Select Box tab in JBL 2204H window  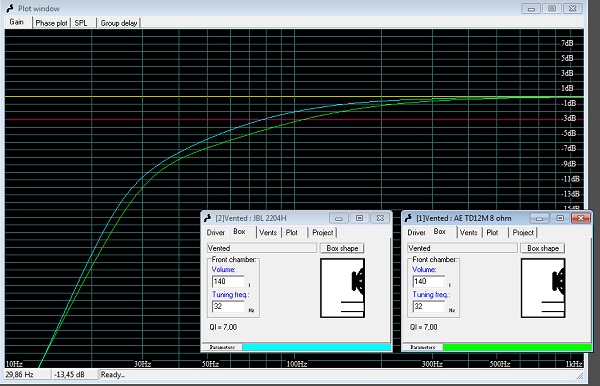(240, 232)
